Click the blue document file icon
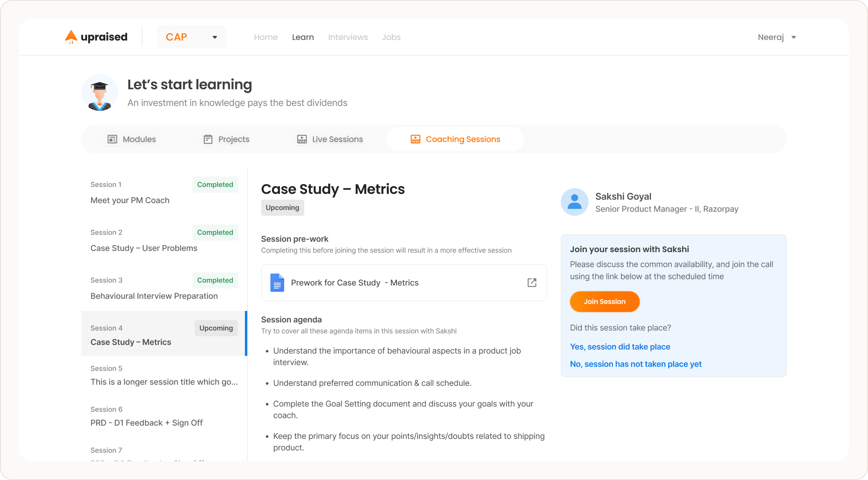This screenshot has height=480, width=868. pyautogui.click(x=277, y=283)
